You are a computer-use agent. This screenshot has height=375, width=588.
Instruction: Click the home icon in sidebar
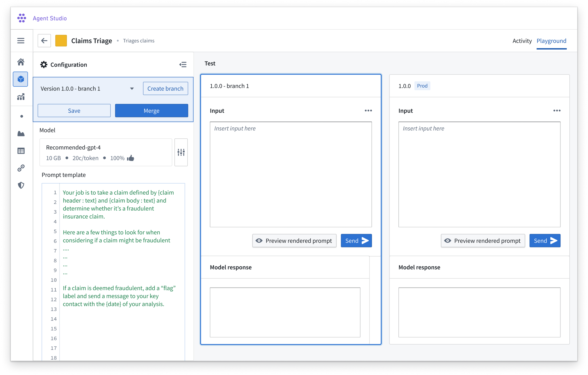tap(21, 62)
